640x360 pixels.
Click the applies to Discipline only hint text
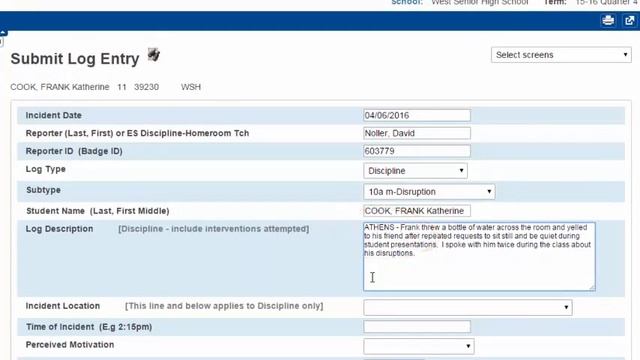[224, 306]
